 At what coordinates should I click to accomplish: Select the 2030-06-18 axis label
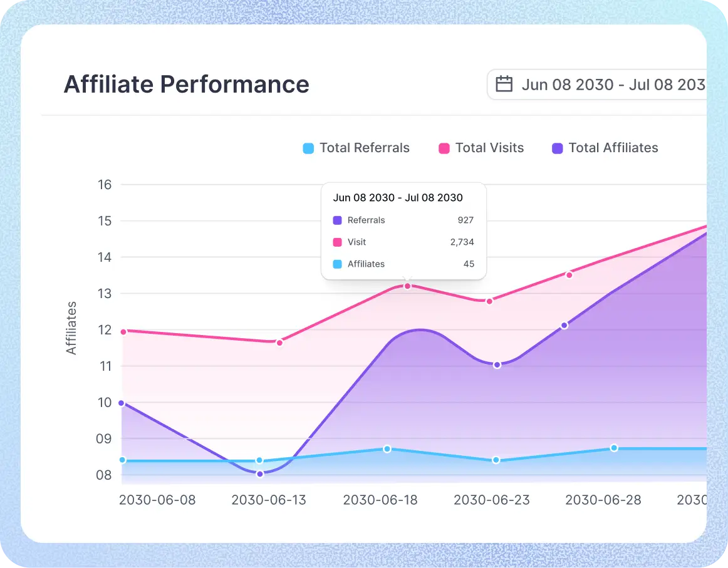click(380, 500)
